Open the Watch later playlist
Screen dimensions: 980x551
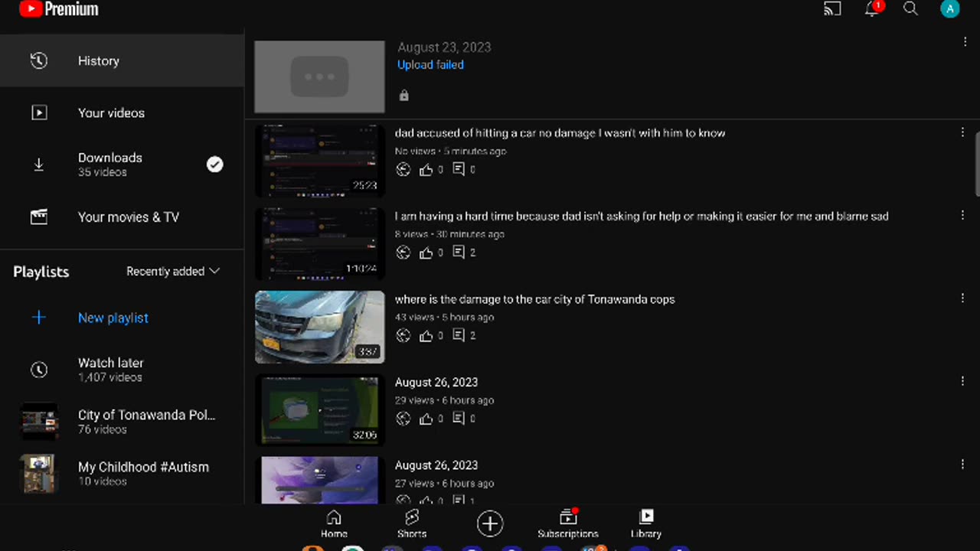[122, 370]
